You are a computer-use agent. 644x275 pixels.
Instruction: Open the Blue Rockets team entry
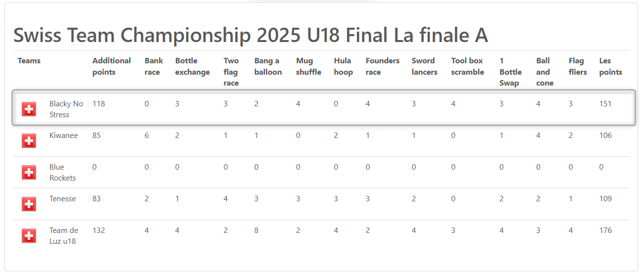tap(62, 173)
